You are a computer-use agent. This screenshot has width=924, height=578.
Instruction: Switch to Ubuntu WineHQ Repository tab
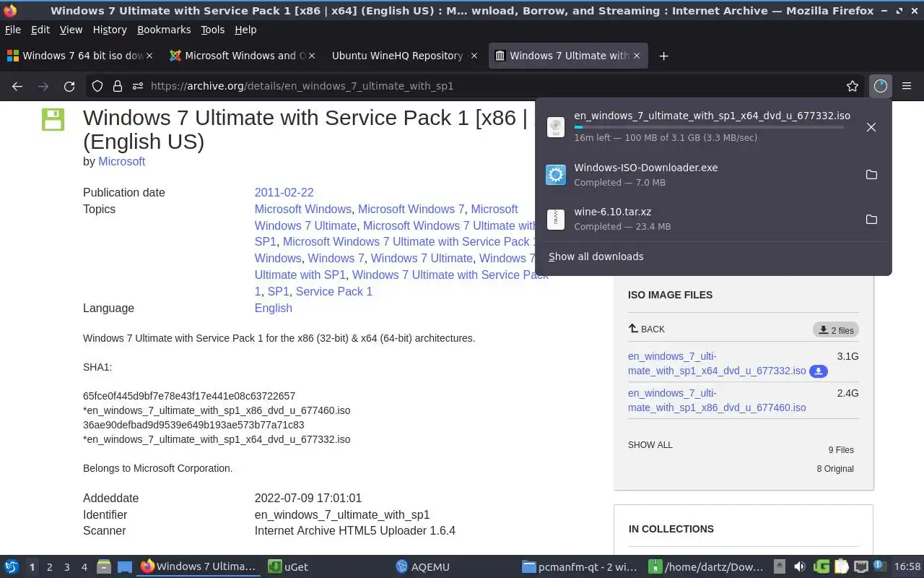(404, 56)
